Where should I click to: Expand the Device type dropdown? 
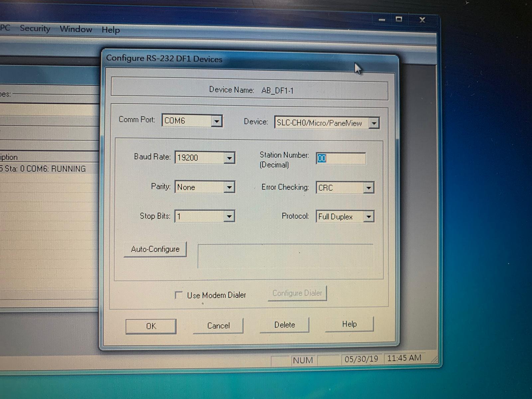coord(374,123)
